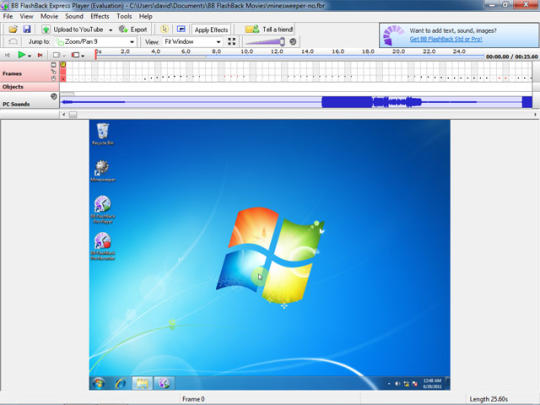Open the selection rectangle tool dropdown arrow
Screen dimensions: 540x405
(x=64, y=56)
